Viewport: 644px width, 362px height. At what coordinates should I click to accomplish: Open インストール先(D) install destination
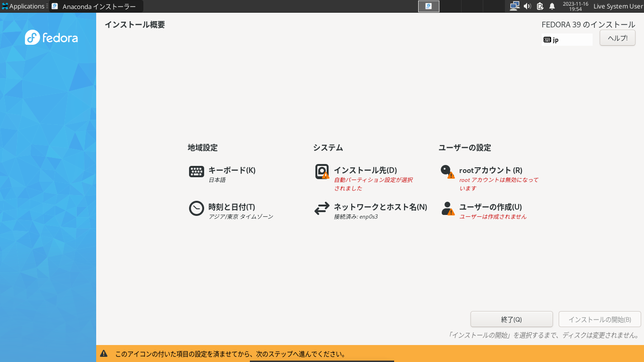click(364, 178)
